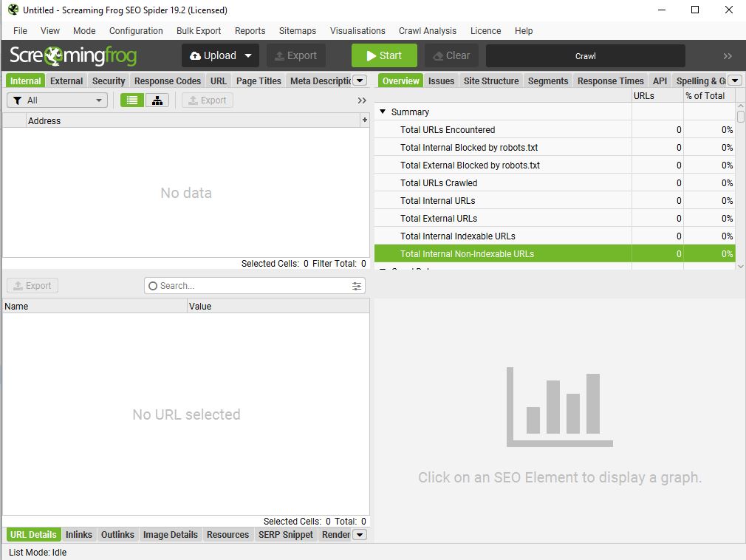Image resolution: width=746 pixels, height=560 pixels.
Task: Select the Response Codes tab
Action: coord(168,81)
